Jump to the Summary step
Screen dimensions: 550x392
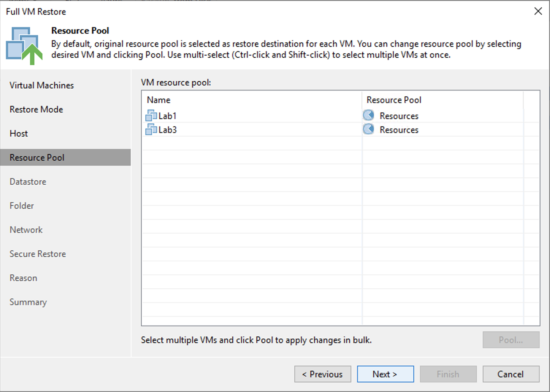tap(28, 302)
